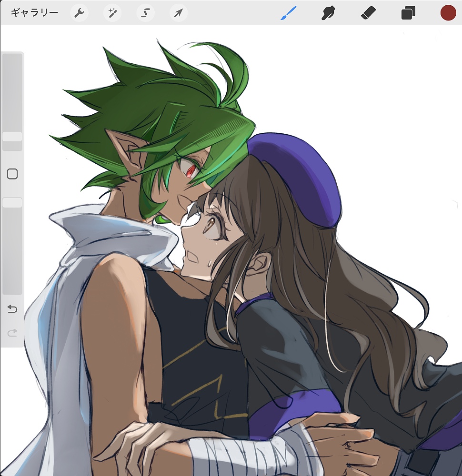This screenshot has height=476, width=462.
Task: Click the brush opacity slider handle
Action: (x=12, y=203)
